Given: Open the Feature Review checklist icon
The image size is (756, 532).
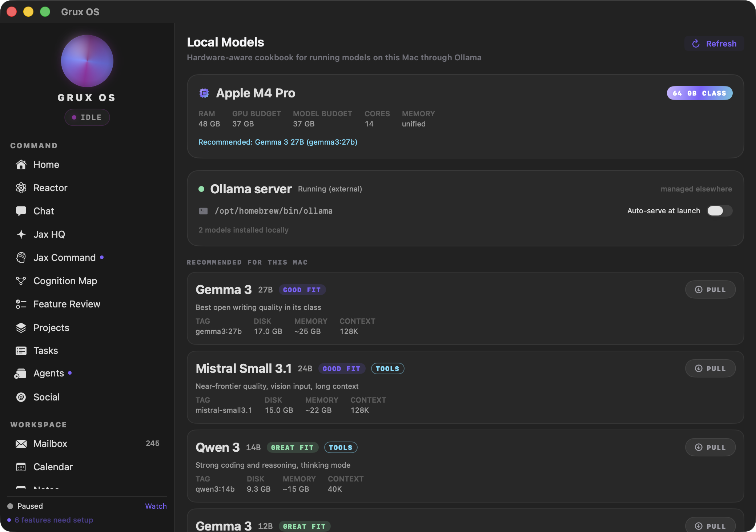Looking at the screenshot, I should [x=21, y=304].
